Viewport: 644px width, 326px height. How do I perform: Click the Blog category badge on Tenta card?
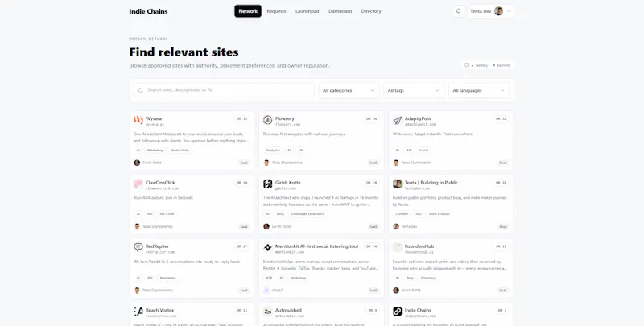click(x=503, y=227)
